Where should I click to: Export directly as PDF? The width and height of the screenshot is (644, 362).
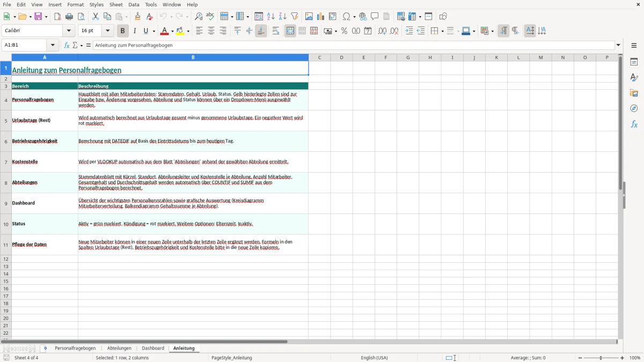[x=57, y=17]
